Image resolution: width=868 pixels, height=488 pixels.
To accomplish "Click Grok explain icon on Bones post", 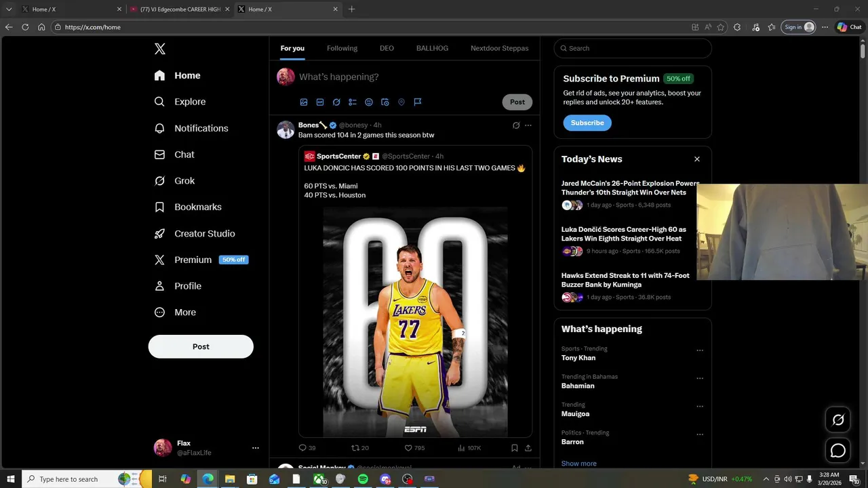I will 516,125.
